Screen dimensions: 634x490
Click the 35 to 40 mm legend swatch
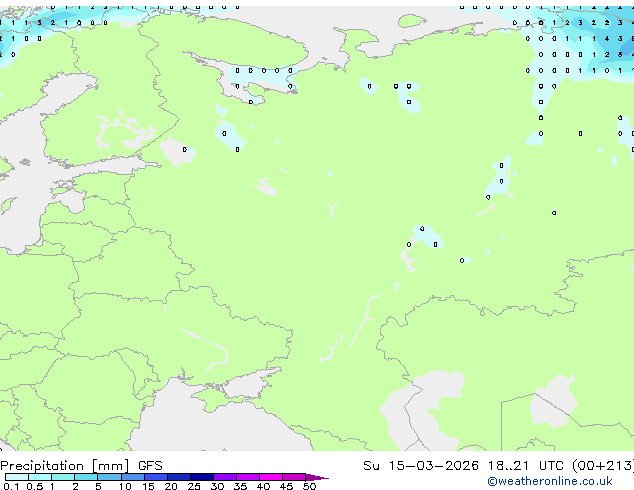(248, 477)
